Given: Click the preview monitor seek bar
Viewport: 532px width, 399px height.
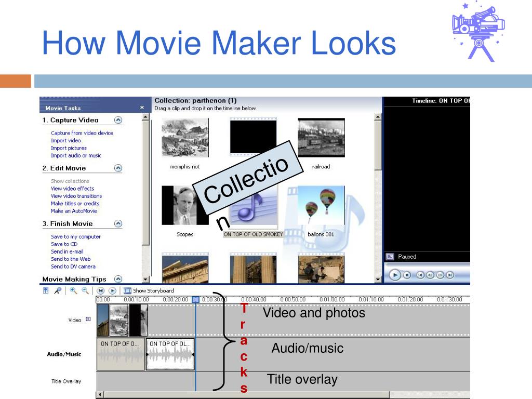Looking at the screenshot, I should (x=427, y=264).
